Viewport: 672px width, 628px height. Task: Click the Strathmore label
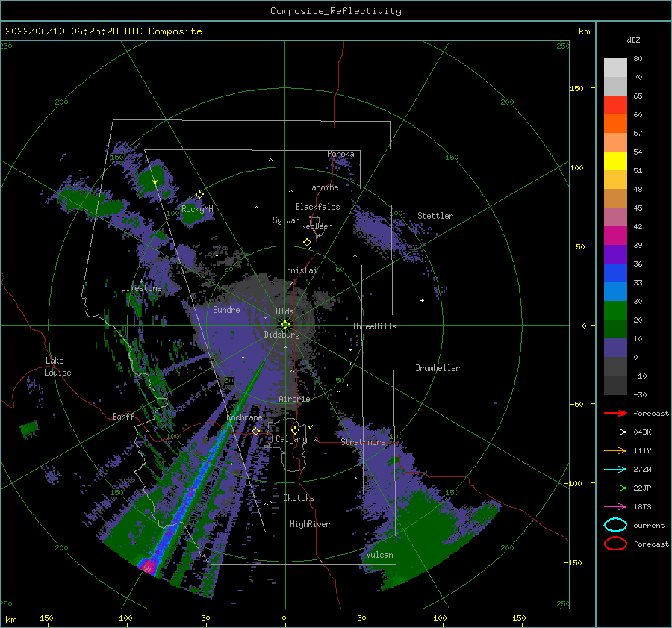[x=363, y=442]
